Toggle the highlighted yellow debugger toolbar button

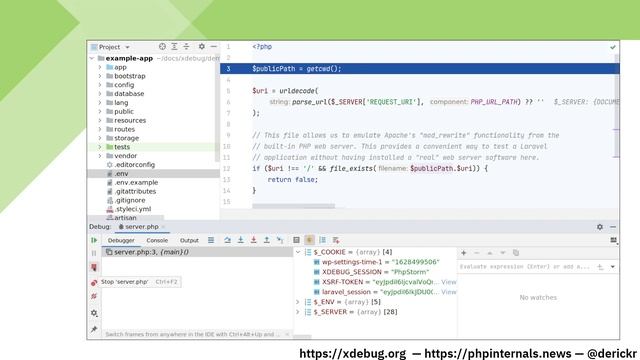point(309,240)
